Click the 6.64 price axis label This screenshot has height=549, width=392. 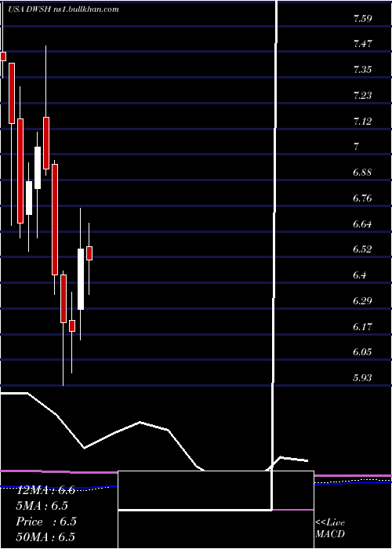click(362, 224)
